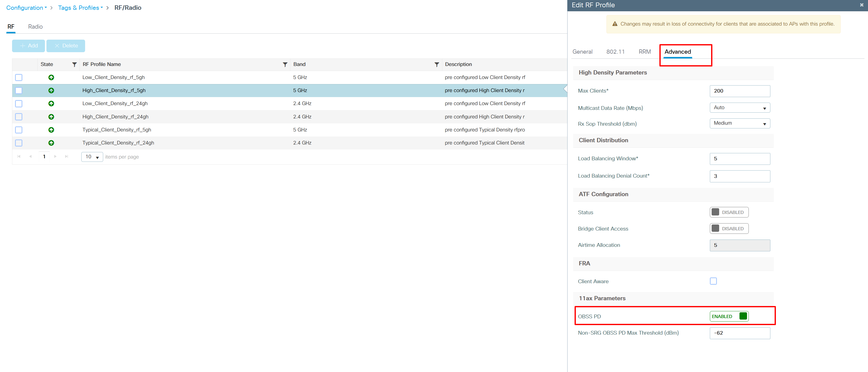Click the next page arrow in pagination
The image size is (868, 372).
pos(55,157)
